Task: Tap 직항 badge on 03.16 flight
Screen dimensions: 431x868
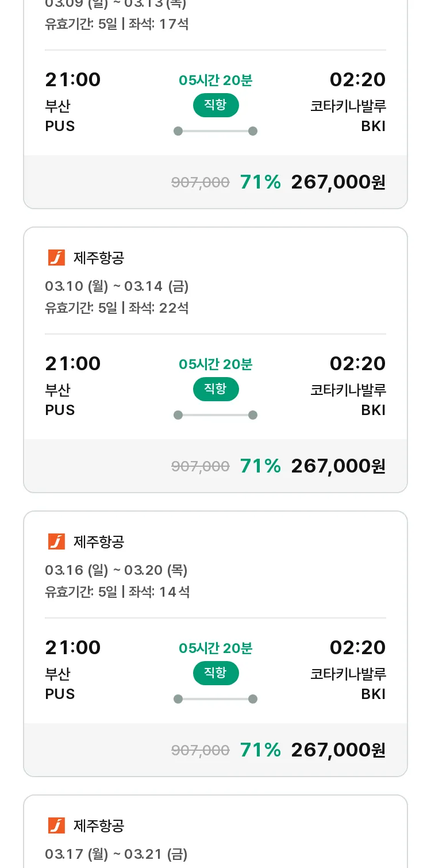Action: point(215,673)
